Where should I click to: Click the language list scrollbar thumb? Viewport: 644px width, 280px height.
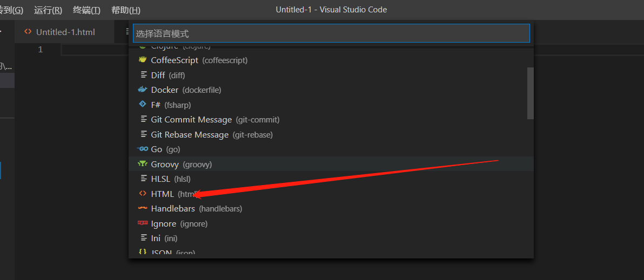(x=530, y=93)
